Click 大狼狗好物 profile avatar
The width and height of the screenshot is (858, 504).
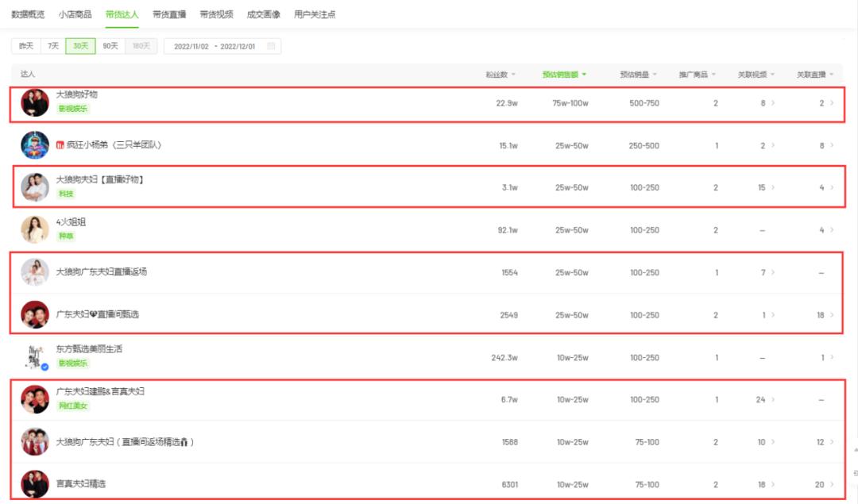tap(35, 102)
